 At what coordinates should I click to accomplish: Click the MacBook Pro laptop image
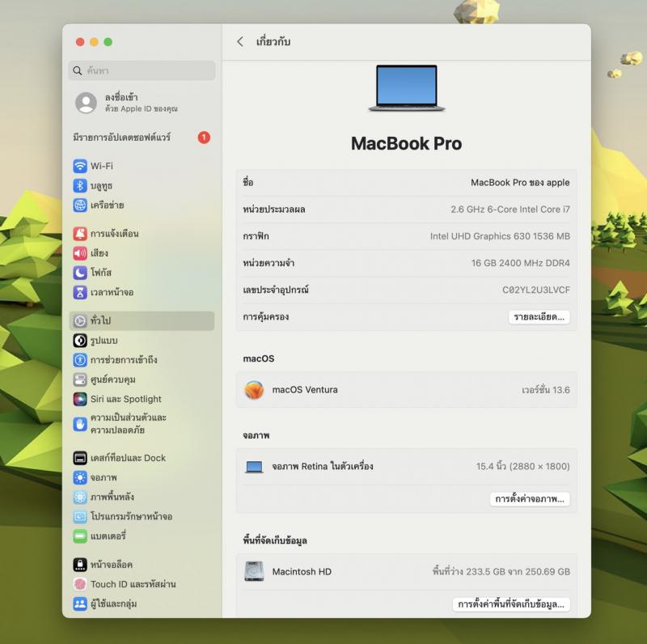tap(407, 88)
